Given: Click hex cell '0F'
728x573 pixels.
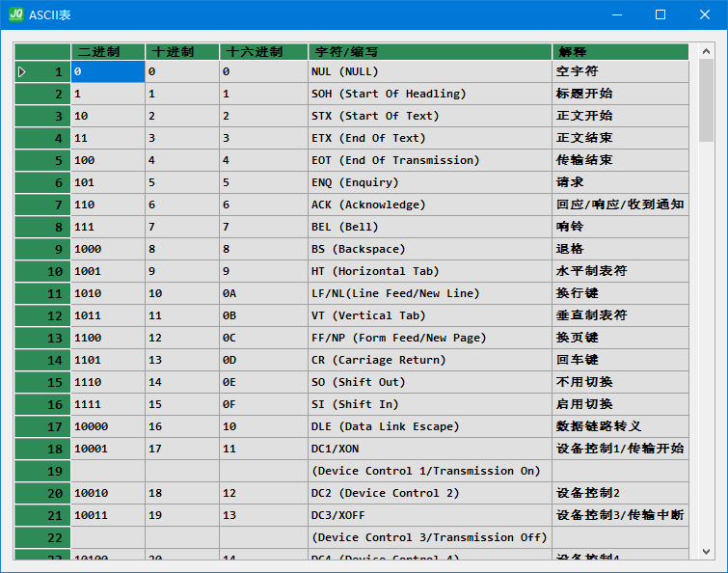Looking at the screenshot, I should pyautogui.click(x=263, y=404).
